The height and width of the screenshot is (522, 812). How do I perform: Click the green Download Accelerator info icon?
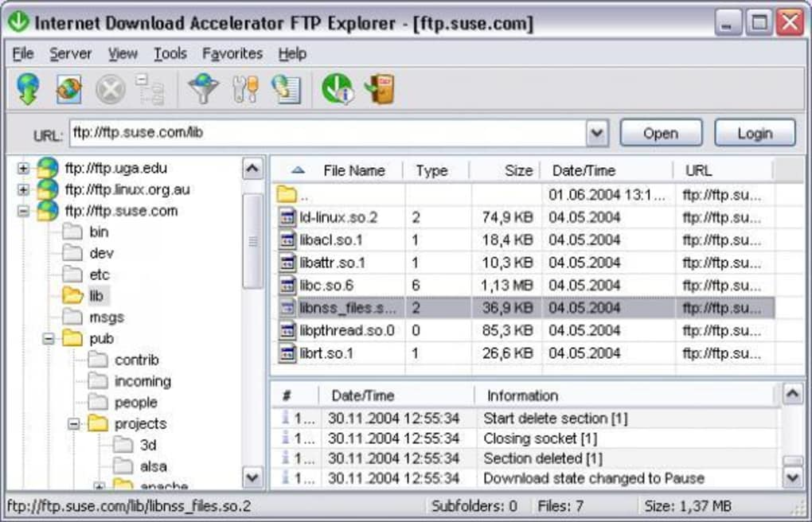point(336,89)
